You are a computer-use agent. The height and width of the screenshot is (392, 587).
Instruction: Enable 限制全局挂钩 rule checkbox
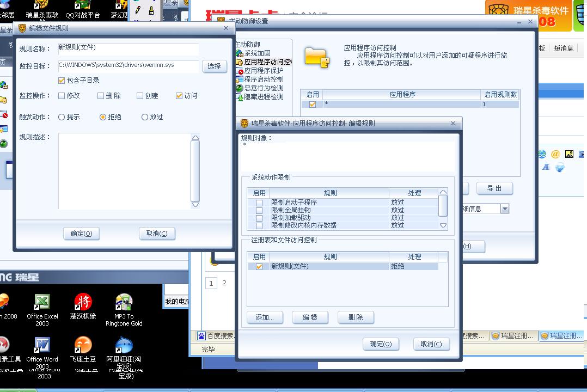[259, 210]
